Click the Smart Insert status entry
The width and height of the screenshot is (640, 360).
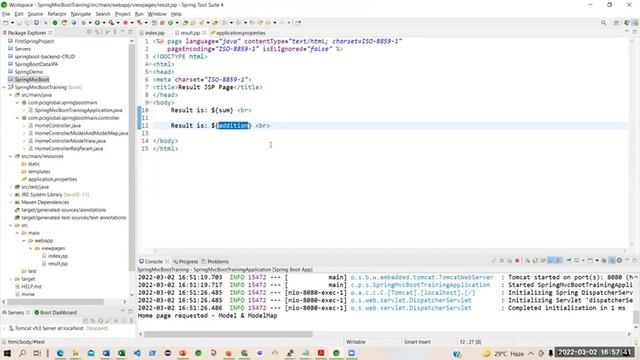click(417, 342)
